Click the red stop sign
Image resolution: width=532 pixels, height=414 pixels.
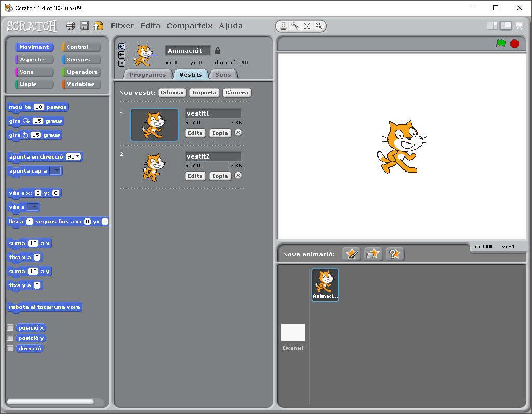click(515, 44)
